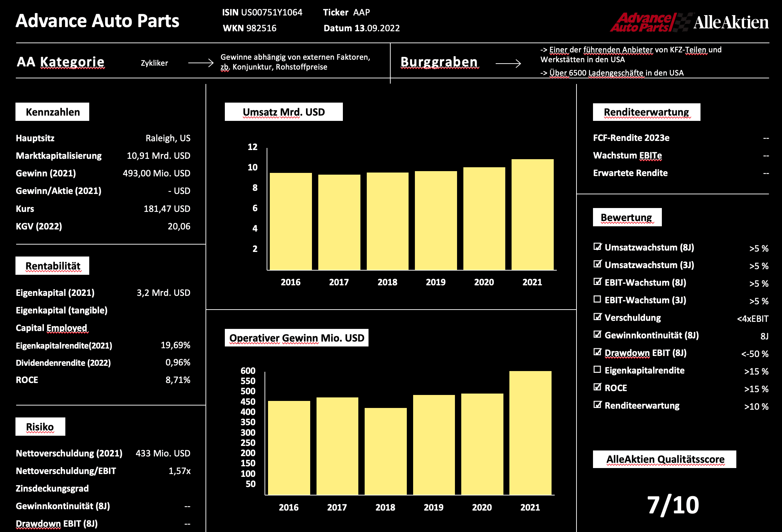
Task: Click the Zykliker label
Action: coord(154,63)
